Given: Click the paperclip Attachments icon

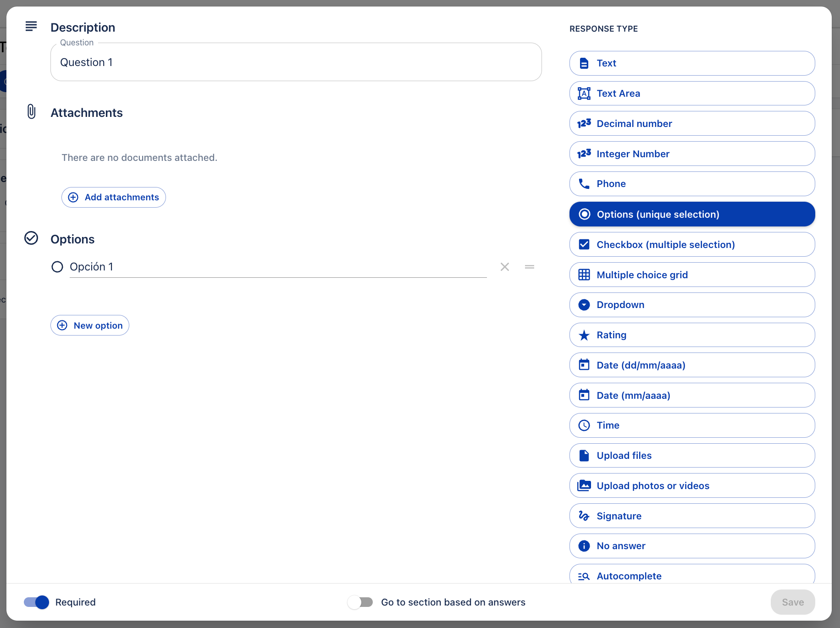Looking at the screenshot, I should [x=31, y=111].
